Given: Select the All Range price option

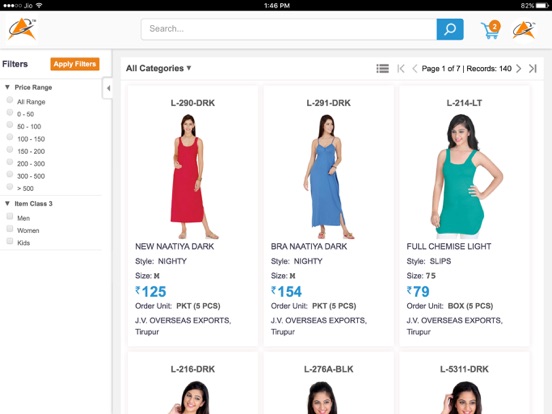Looking at the screenshot, I should (x=10, y=100).
